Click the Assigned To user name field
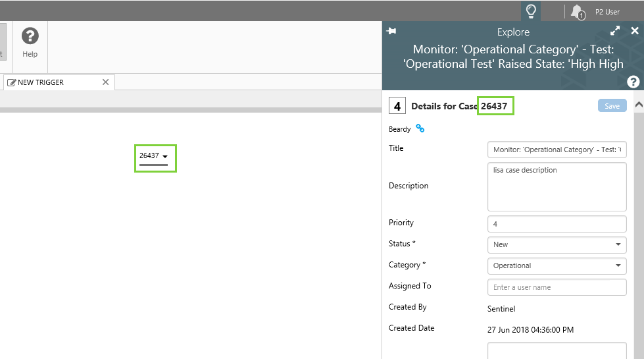The height and width of the screenshot is (359, 644). [557, 287]
